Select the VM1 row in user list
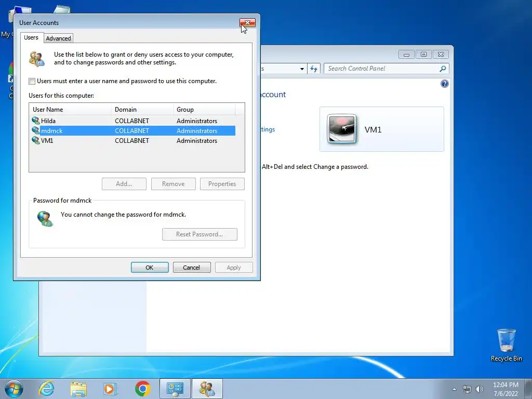The image size is (532, 399). [132, 140]
